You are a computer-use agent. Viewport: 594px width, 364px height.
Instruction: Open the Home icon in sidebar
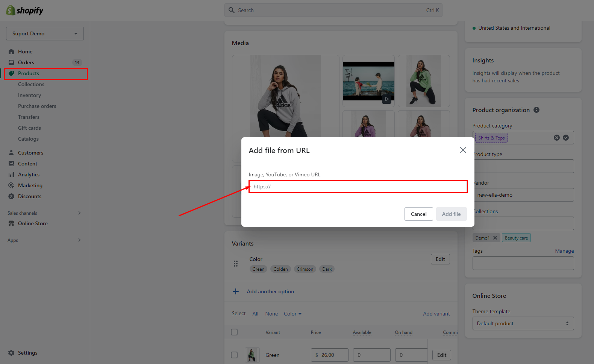[x=11, y=52]
